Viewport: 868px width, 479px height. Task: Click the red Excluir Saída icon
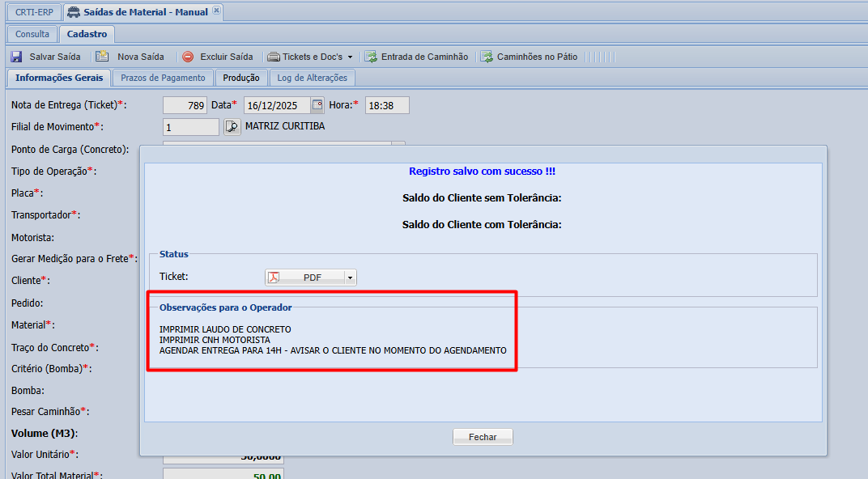[188, 57]
